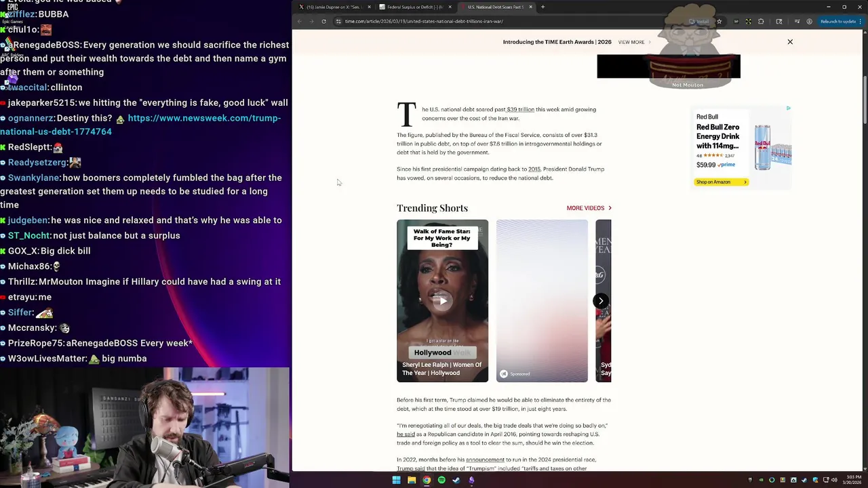Viewport: 868px width, 488px height.
Task: Click username ognannerz in chat
Action: [31, 118]
